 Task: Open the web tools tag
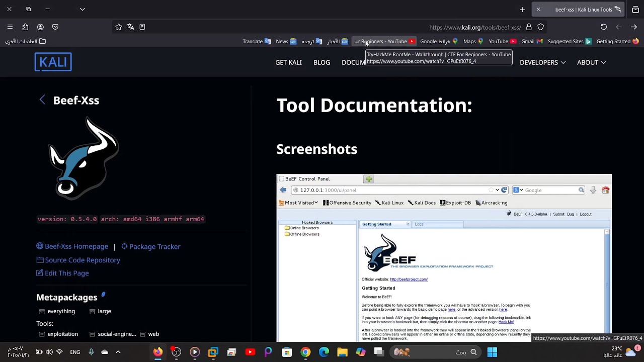coord(149,334)
